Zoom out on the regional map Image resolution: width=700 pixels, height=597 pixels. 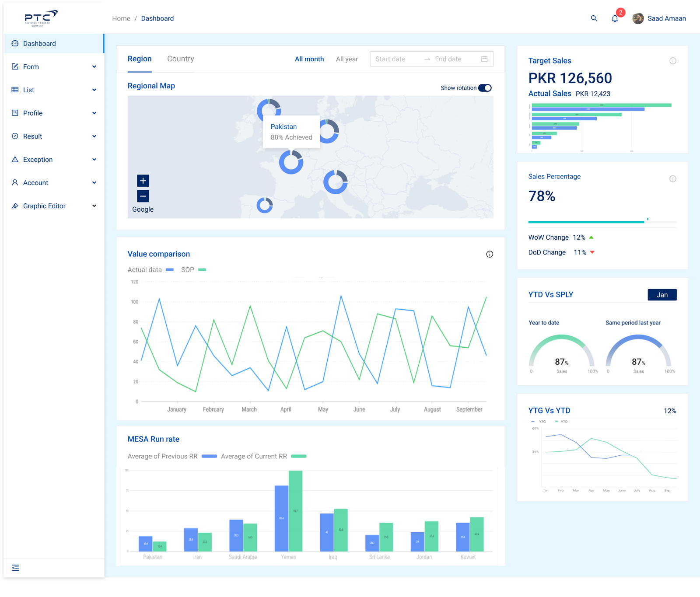click(143, 196)
